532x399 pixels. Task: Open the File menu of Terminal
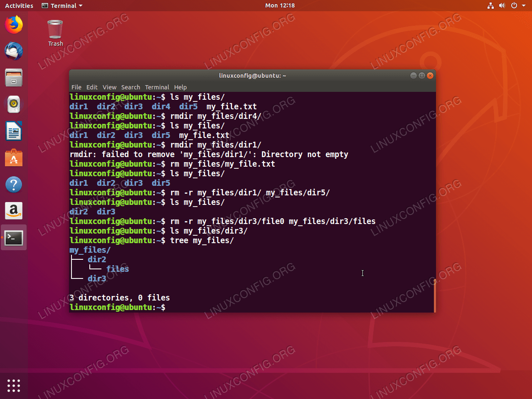[76, 87]
